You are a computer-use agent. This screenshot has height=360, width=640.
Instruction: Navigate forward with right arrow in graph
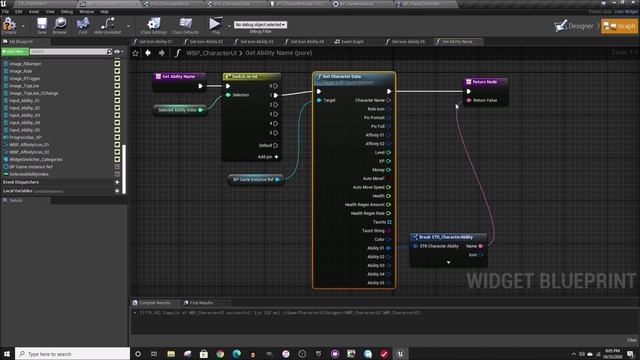tap(162, 53)
